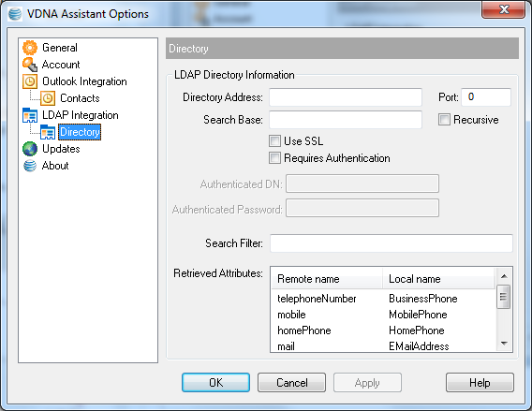Screen dimensions: 532x411
Task: Click the Account key icon
Action: point(30,65)
